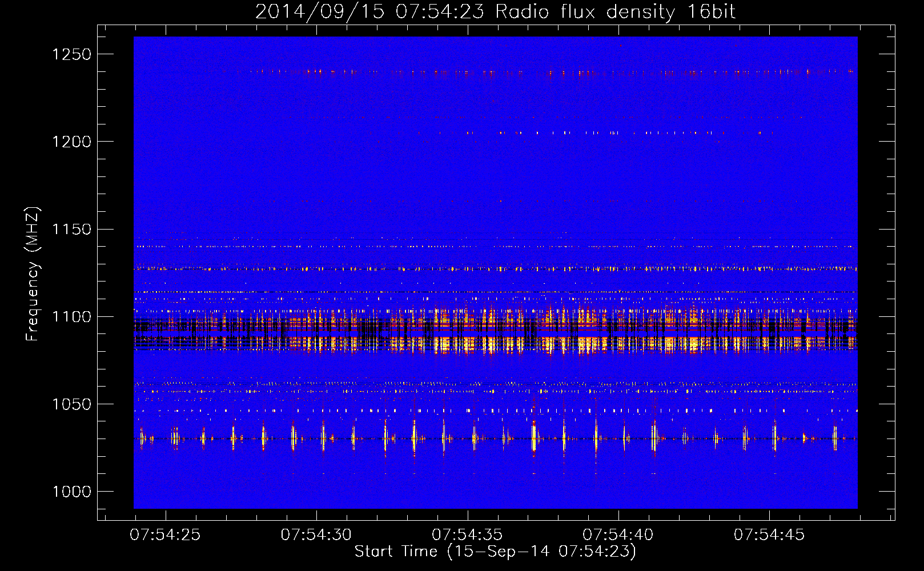Click the 'Frequency (MHZ)' y-axis label
The width and height of the screenshot is (924, 571).
pos(33,274)
